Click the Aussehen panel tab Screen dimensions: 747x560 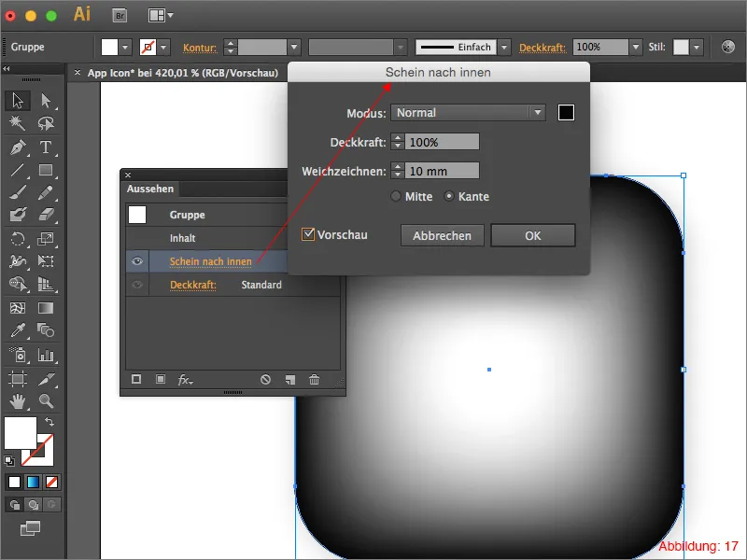click(x=150, y=189)
